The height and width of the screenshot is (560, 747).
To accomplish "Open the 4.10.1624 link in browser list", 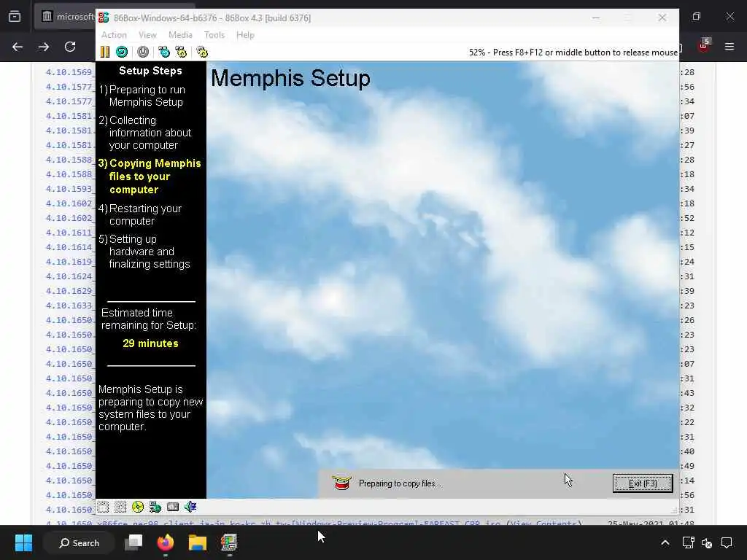I will click(69, 276).
